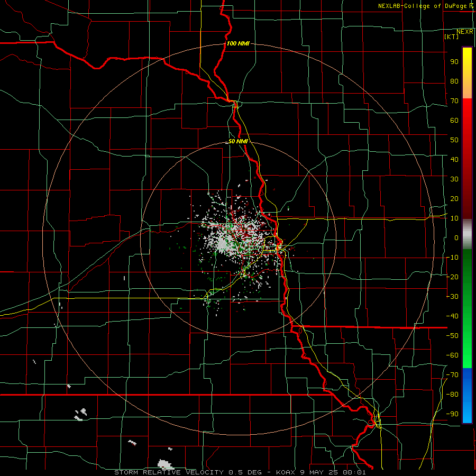Viewport: 476px width, 476px height.
Task: Pick the yellow segment of the color bar
Action: click(467, 73)
